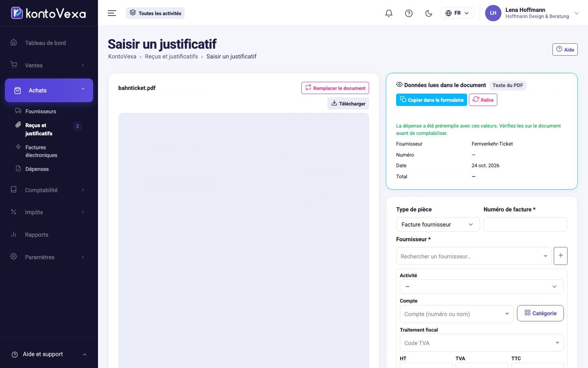Open the notifications bell
Image resolution: width=588 pixels, height=368 pixels.
click(389, 13)
